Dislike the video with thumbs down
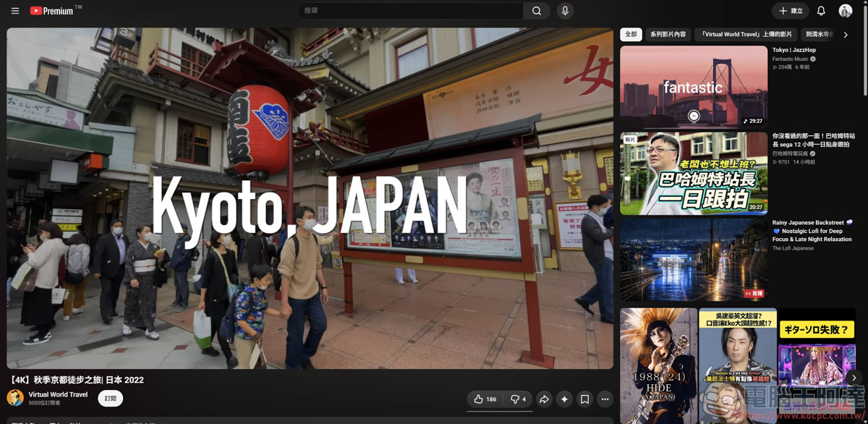 [x=519, y=399]
